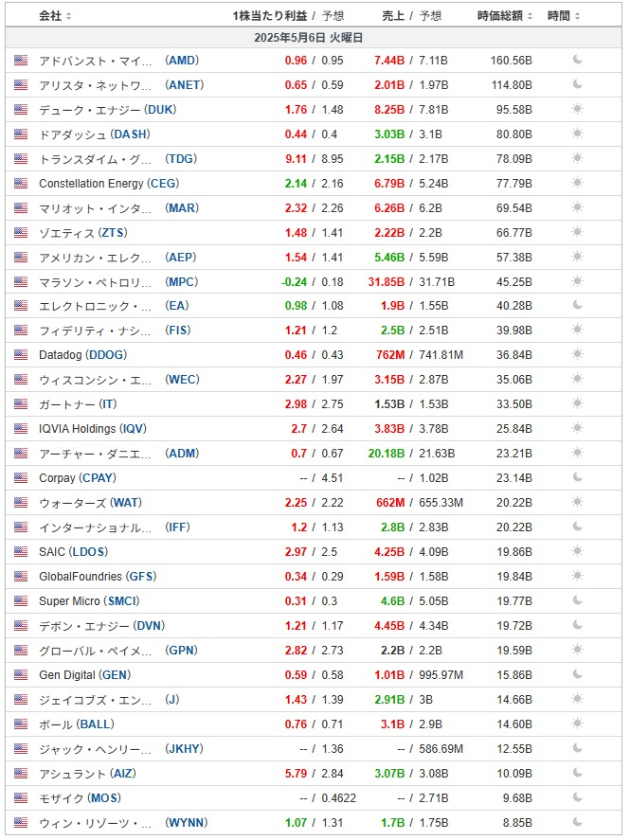Click the sun icon in DUK row
Viewport: 630px width, 840px height.
coord(578,109)
